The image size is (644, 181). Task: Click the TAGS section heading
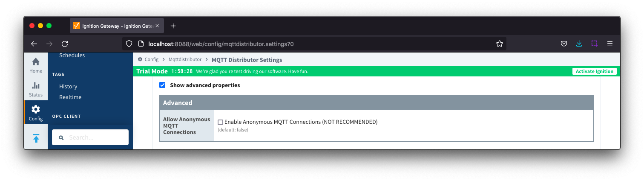(x=58, y=74)
